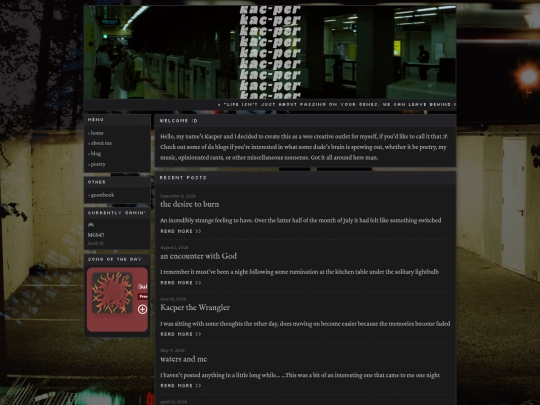Viewport: 540px width, 405px height.
Task: Click the gamepad icon under Currently Gamin'
Action: 91,225
